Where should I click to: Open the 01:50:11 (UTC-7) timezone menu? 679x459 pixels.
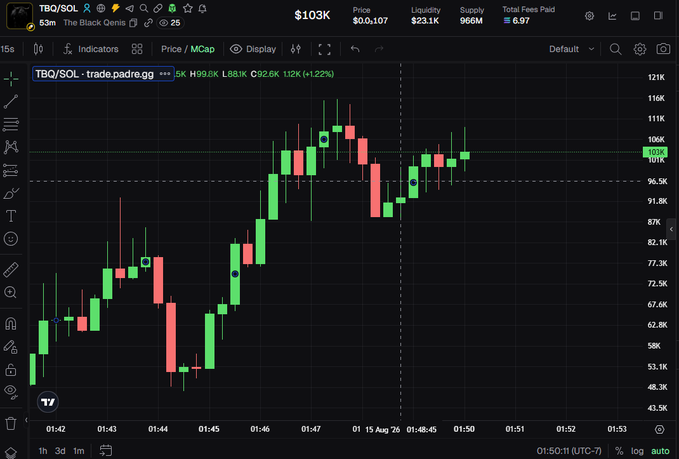click(x=569, y=451)
